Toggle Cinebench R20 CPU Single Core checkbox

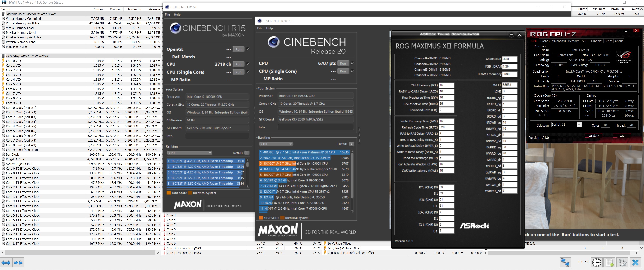click(x=353, y=71)
